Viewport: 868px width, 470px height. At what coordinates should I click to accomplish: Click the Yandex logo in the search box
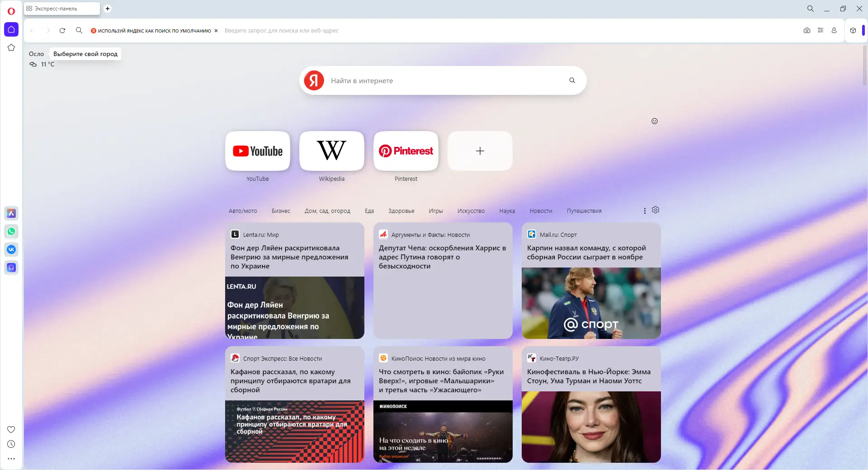(x=314, y=80)
